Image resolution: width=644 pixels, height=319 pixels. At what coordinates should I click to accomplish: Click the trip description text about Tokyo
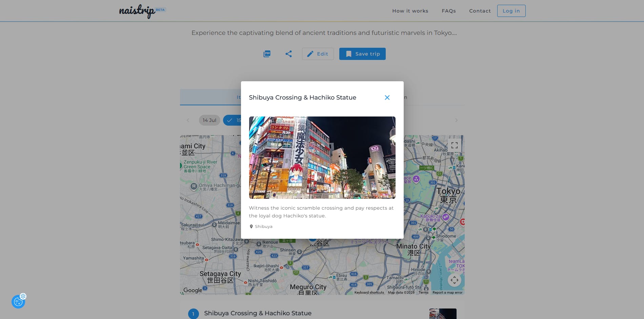pyautogui.click(x=324, y=33)
